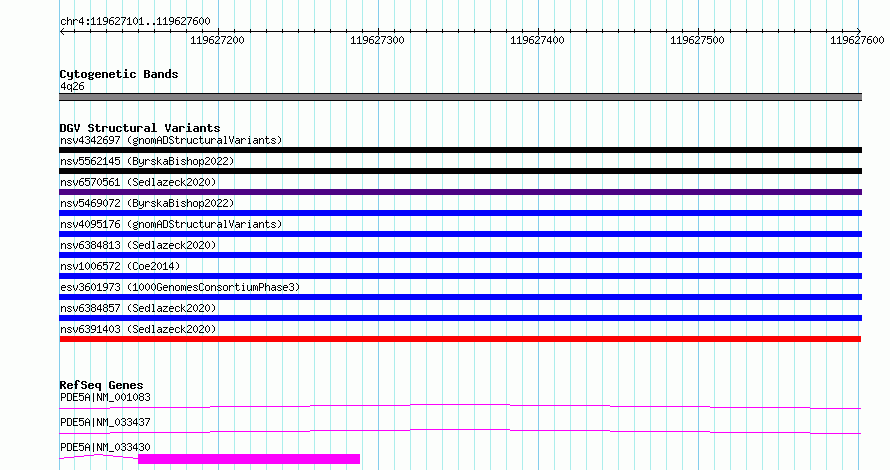890x470 pixels.
Task: Open variant nsv6391403 label
Action: pyautogui.click(x=138, y=329)
